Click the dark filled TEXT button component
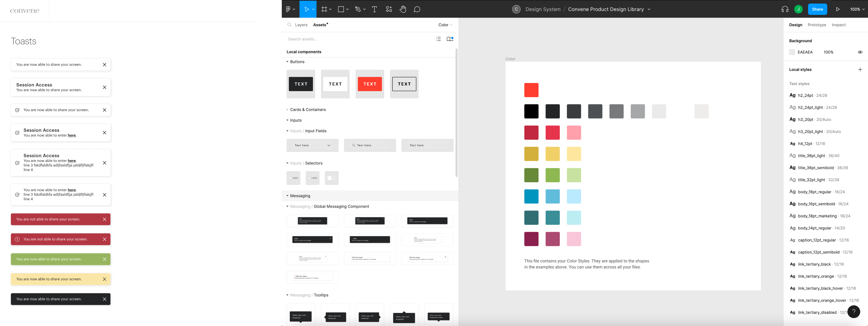 coord(301,84)
